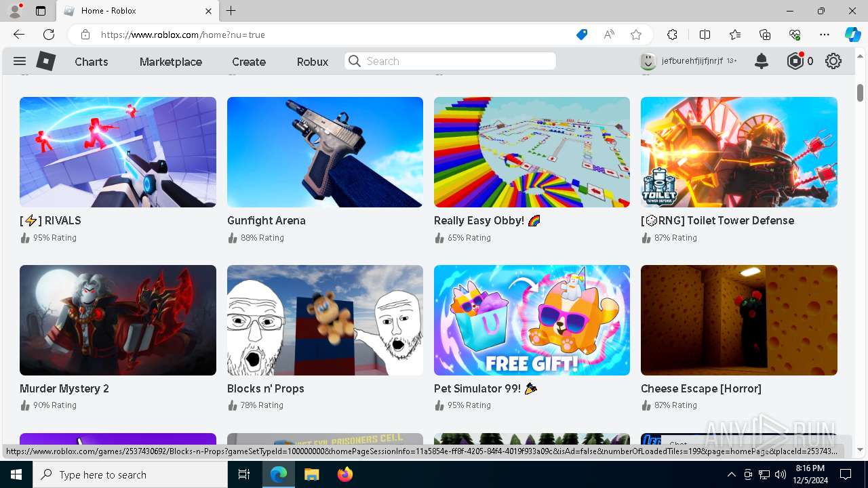Launch Firefox from taskbar

click(344, 474)
